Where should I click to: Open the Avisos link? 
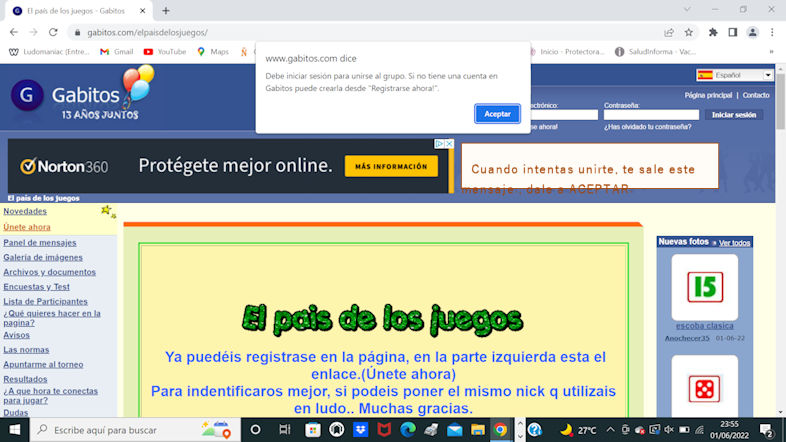tap(17, 335)
